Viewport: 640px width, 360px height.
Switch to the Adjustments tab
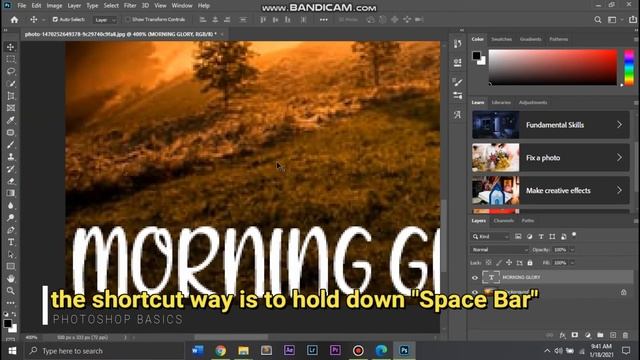point(533,102)
